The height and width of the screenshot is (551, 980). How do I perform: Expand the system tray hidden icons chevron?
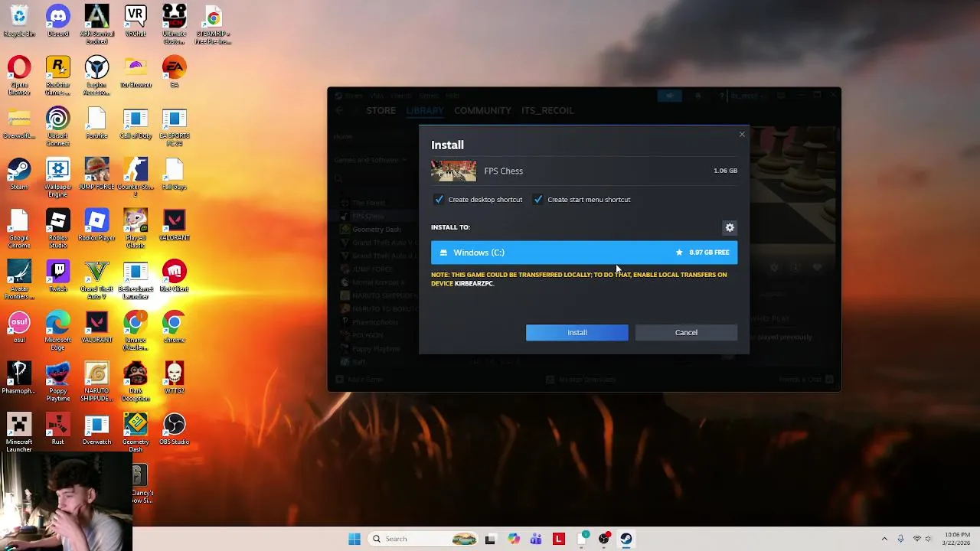pos(884,539)
